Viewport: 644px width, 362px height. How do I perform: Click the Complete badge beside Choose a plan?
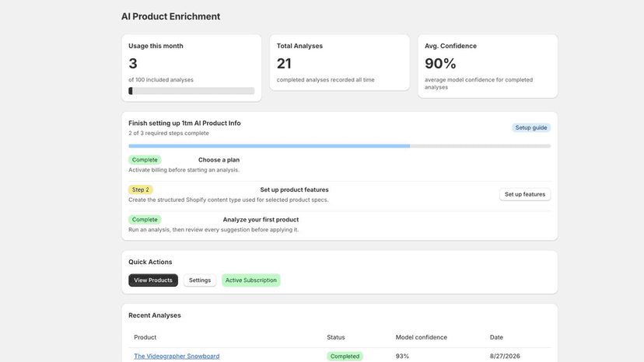point(145,160)
